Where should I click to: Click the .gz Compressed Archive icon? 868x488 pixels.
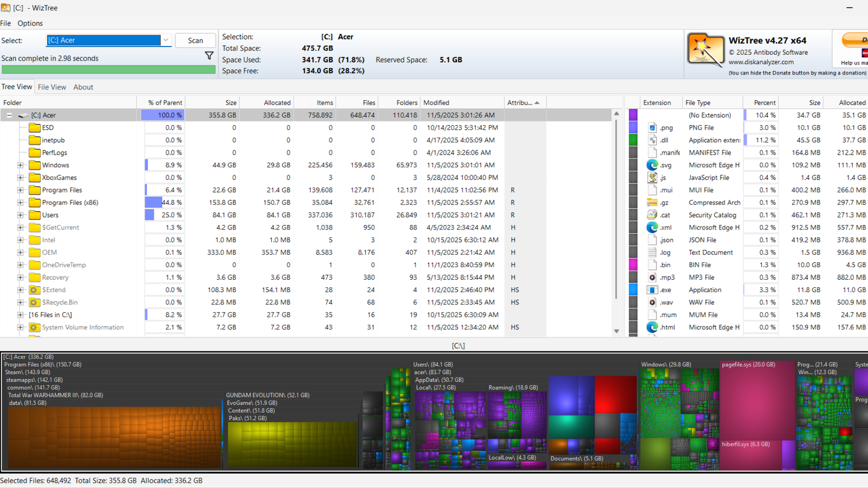point(652,202)
